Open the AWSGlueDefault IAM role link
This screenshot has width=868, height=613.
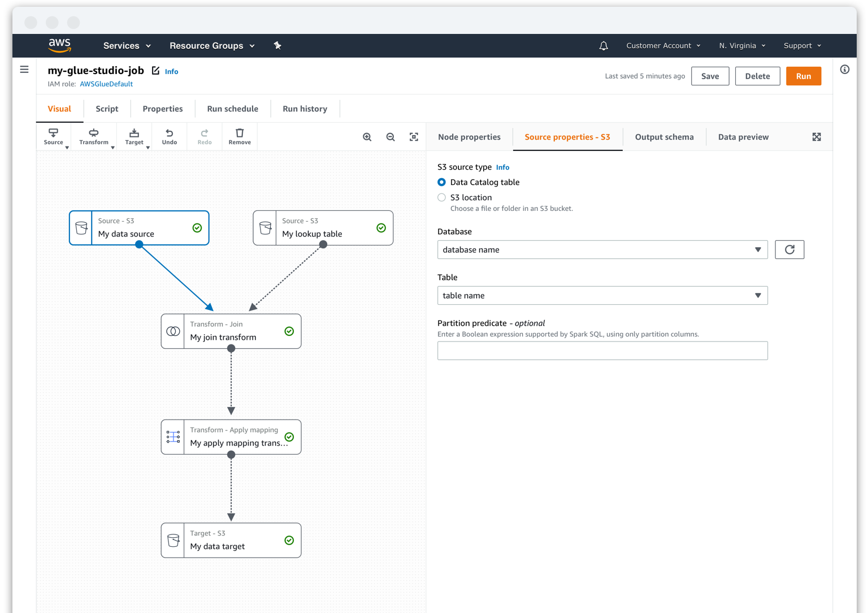point(106,84)
